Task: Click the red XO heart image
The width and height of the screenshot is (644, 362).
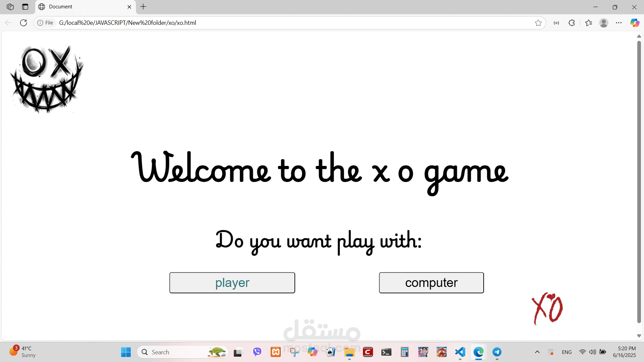Action: (547, 308)
